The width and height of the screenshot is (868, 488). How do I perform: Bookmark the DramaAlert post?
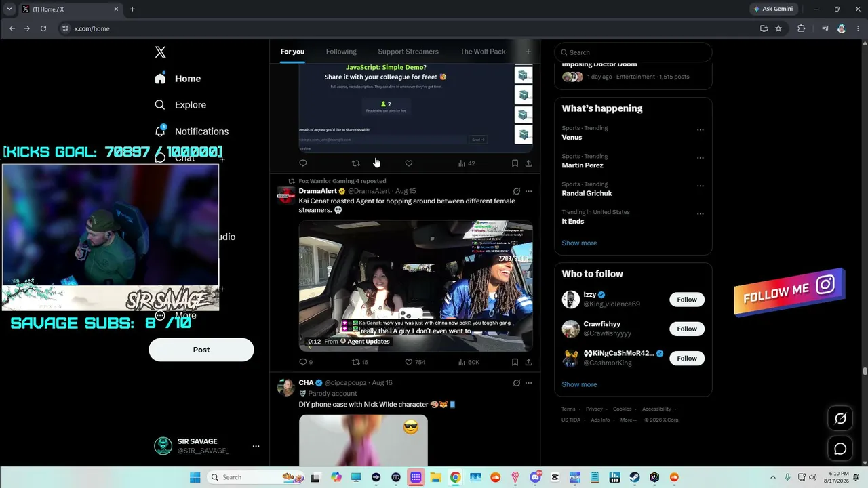click(x=515, y=362)
